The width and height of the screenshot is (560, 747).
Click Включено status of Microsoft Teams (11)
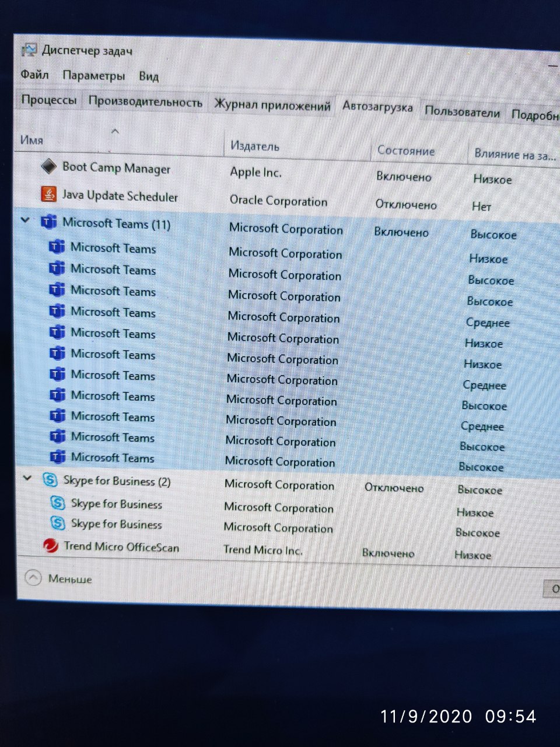pyautogui.click(x=401, y=232)
